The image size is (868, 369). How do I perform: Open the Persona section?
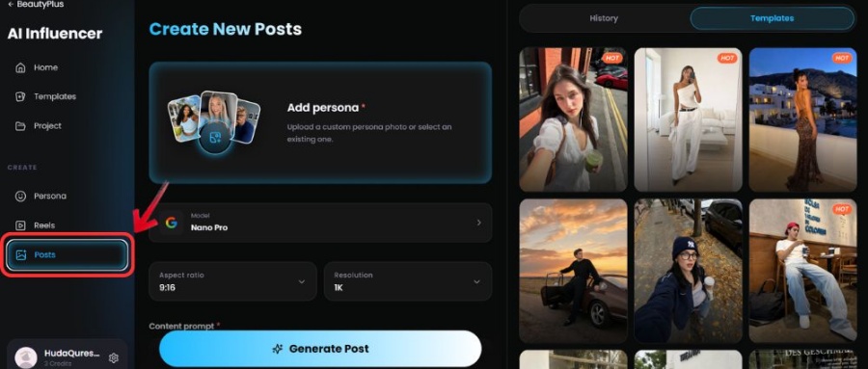[x=50, y=196]
